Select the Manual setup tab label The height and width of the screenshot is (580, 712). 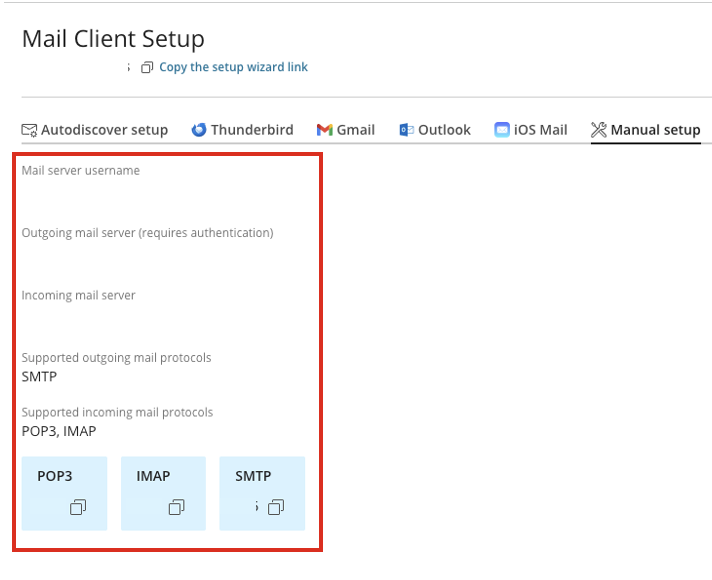click(655, 130)
